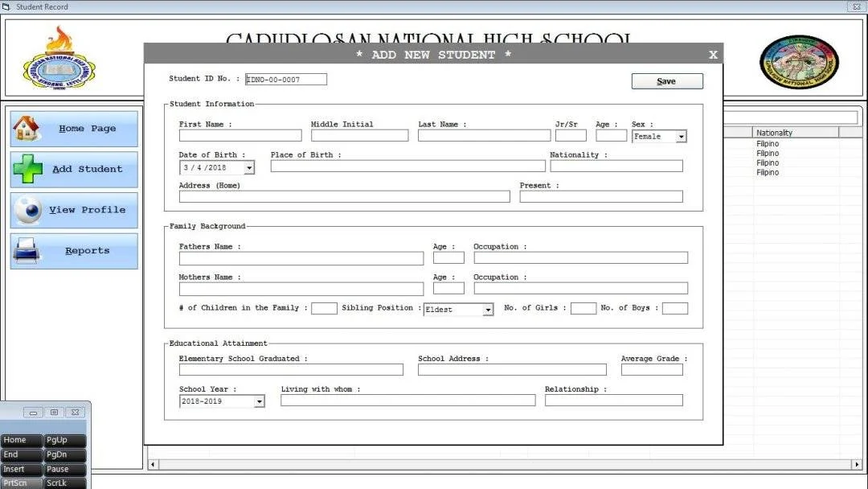Click the round school seal on the right
The height and width of the screenshot is (489, 868).
pos(799,62)
